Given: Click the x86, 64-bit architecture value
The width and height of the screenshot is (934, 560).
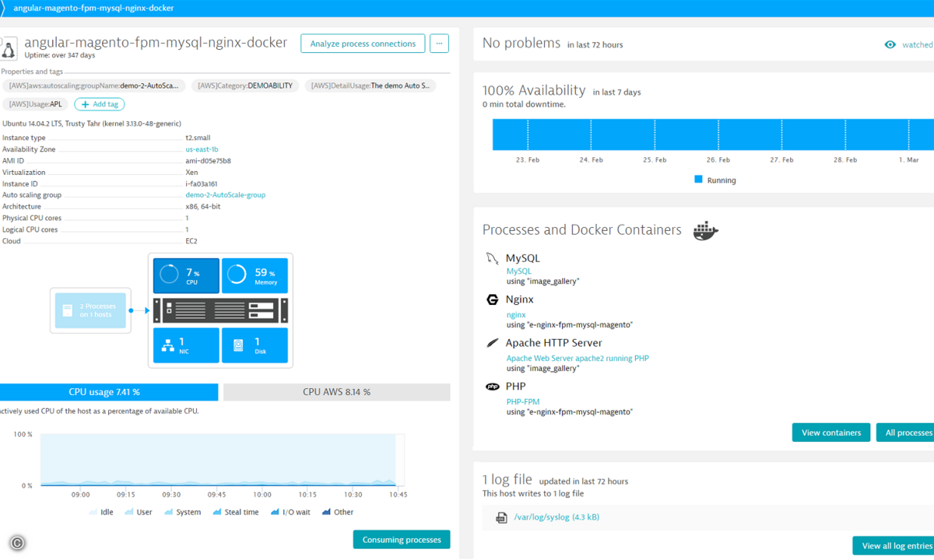Looking at the screenshot, I should click(202, 207).
